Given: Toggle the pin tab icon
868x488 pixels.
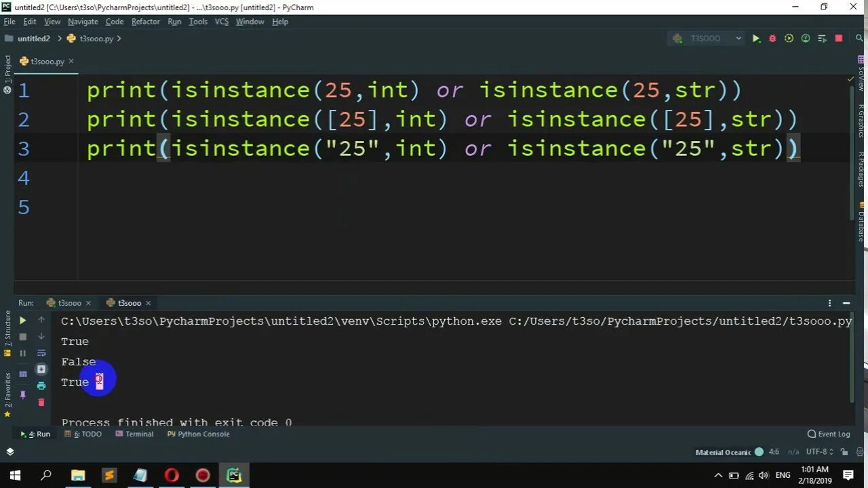Looking at the screenshot, I should (22, 394).
